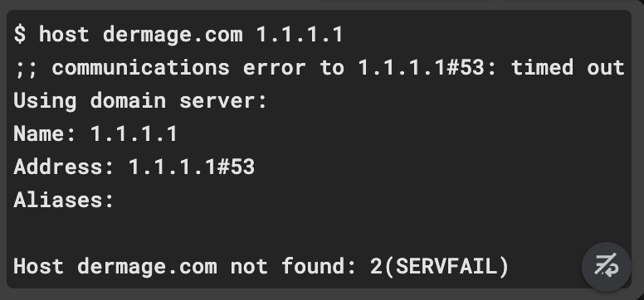644x300 pixels.
Task: Click the word 'host' in the command
Action: pos(64,34)
